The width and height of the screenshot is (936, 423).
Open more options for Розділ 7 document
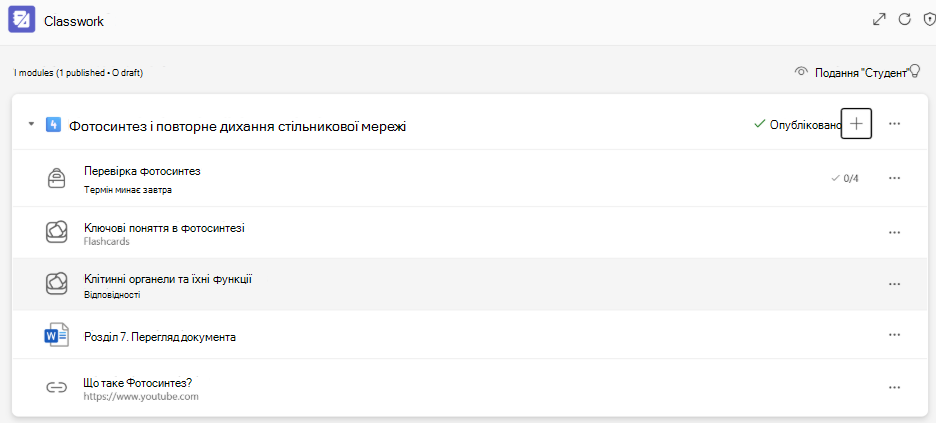point(894,335)
